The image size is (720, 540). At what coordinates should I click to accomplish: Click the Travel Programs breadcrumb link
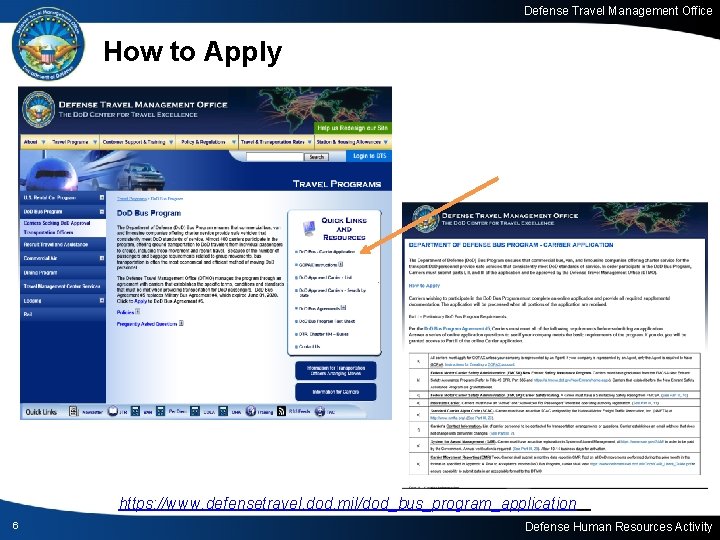(x=131, y=199)
